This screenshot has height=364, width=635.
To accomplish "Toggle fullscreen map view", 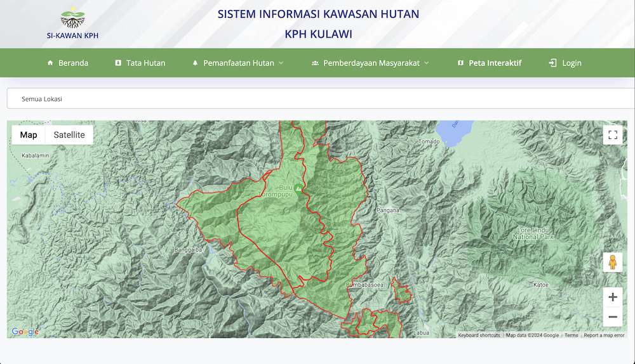I will click(x=612, y=134).
